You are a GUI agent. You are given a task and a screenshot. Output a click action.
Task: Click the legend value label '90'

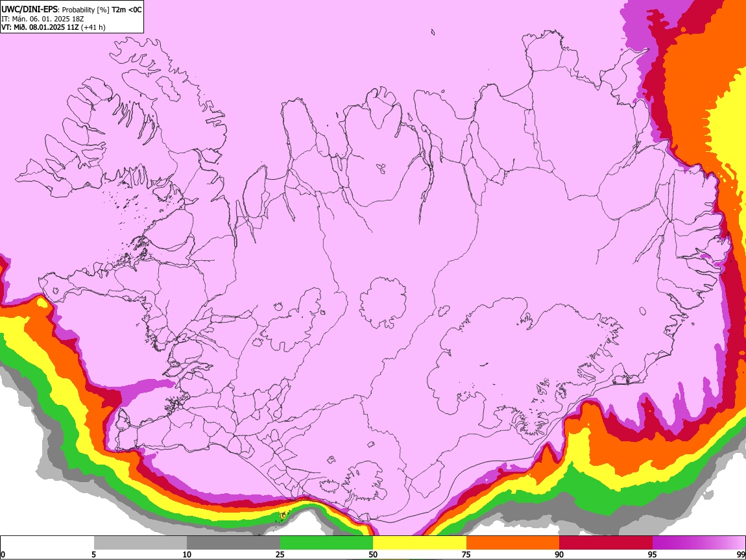pyautogui.click(x=559, y=554)
